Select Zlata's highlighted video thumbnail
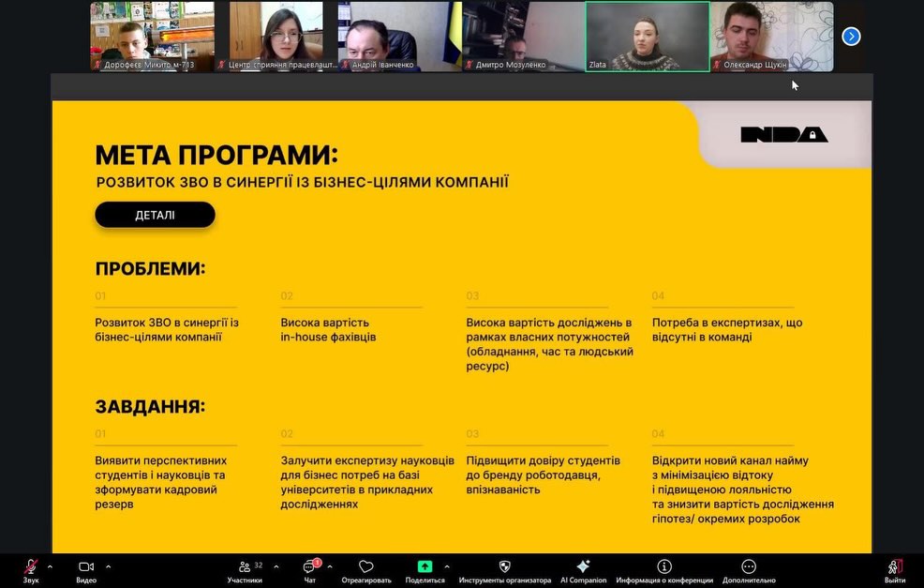 pos(648,37)
